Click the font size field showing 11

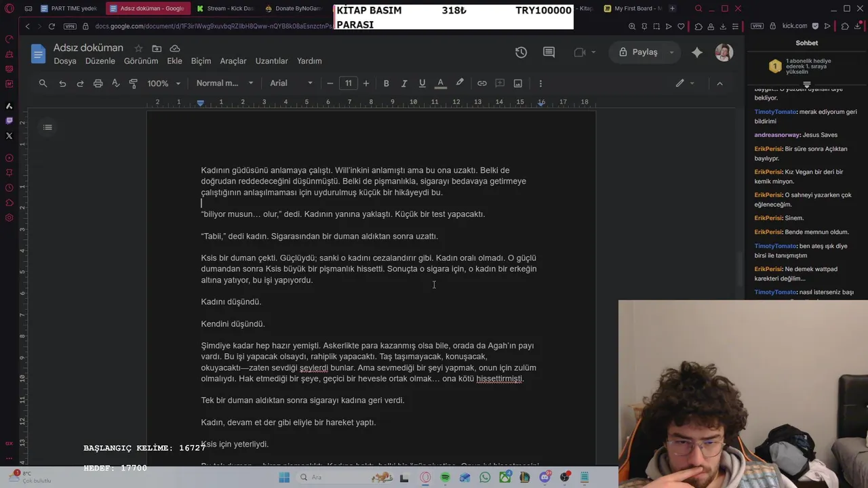coord(348,83)
